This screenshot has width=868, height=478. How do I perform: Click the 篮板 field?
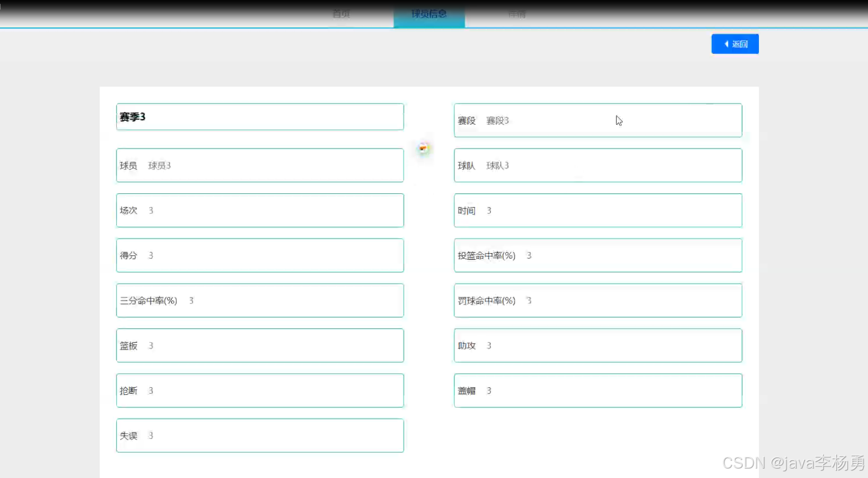tap(260, 346)
